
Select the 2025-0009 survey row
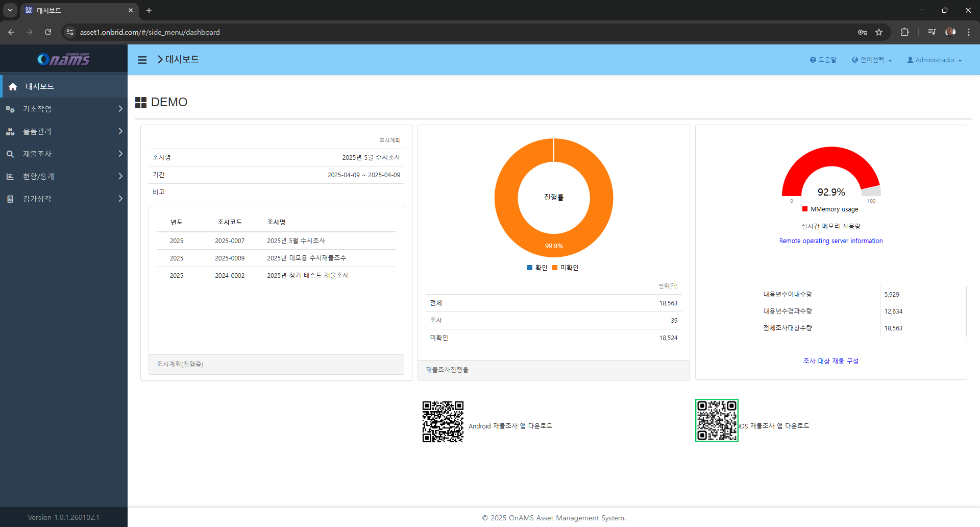point(230,258)
